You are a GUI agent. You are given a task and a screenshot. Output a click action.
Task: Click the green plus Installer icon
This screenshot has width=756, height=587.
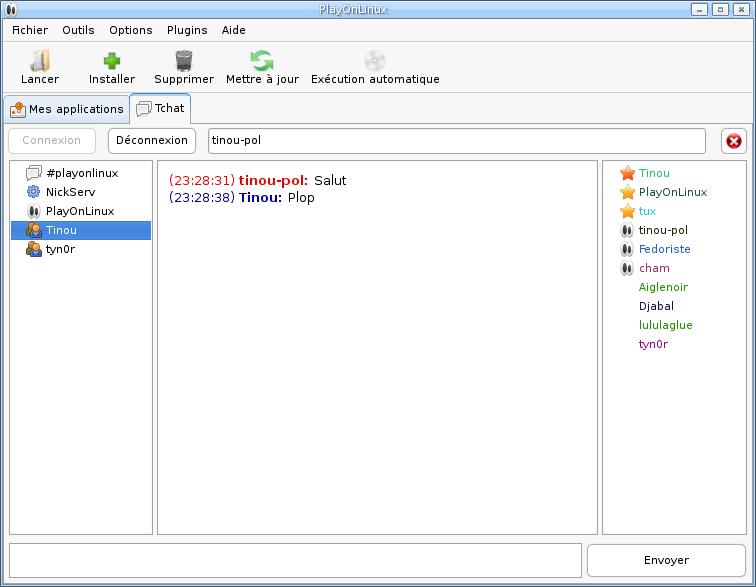pos(112,61)
